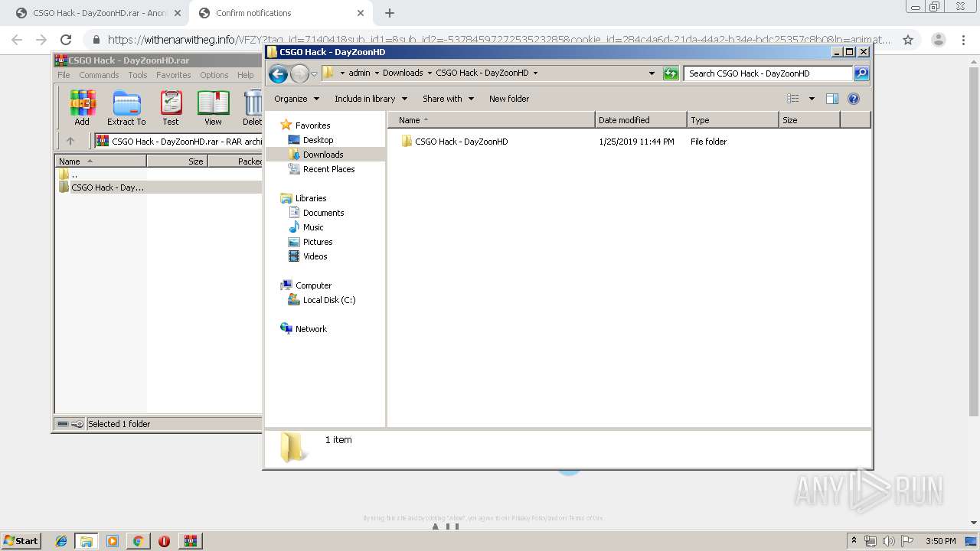
Task: Click the Explorer Back navigation button
Action: tap(279, 73)
